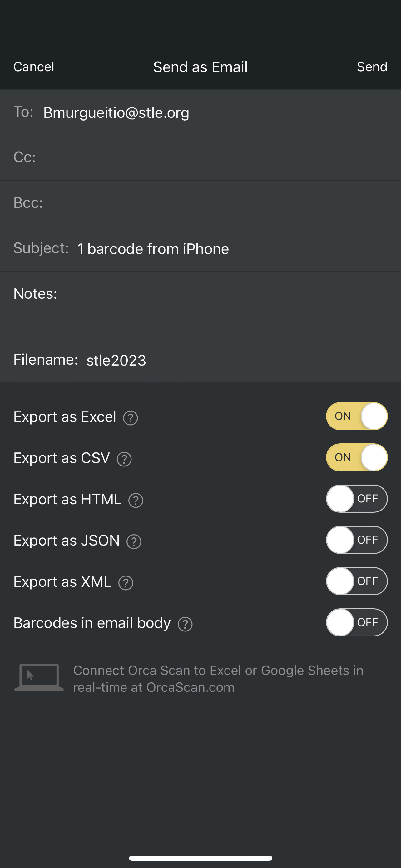Open help for Export as HTML

pos(136,500)
